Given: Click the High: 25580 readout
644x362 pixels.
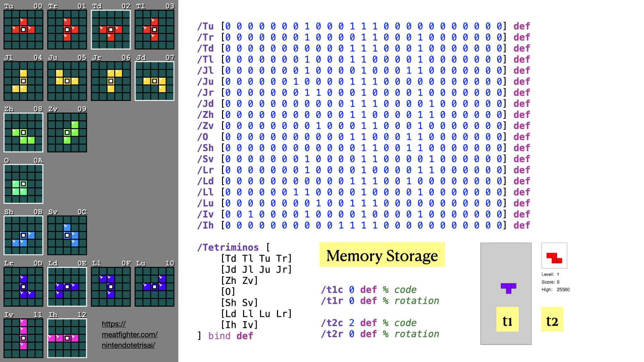Looking at the screenshot, I should tap(555, 290).
